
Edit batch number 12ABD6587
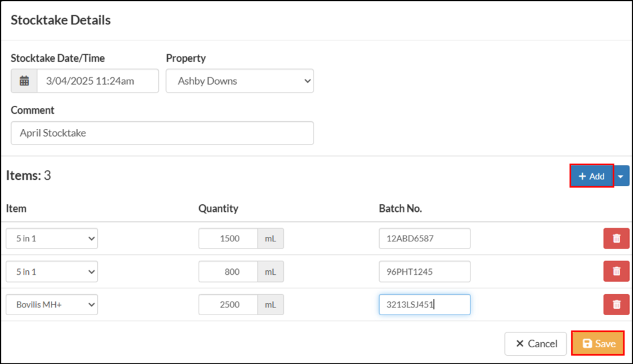(x=425, y=238)
